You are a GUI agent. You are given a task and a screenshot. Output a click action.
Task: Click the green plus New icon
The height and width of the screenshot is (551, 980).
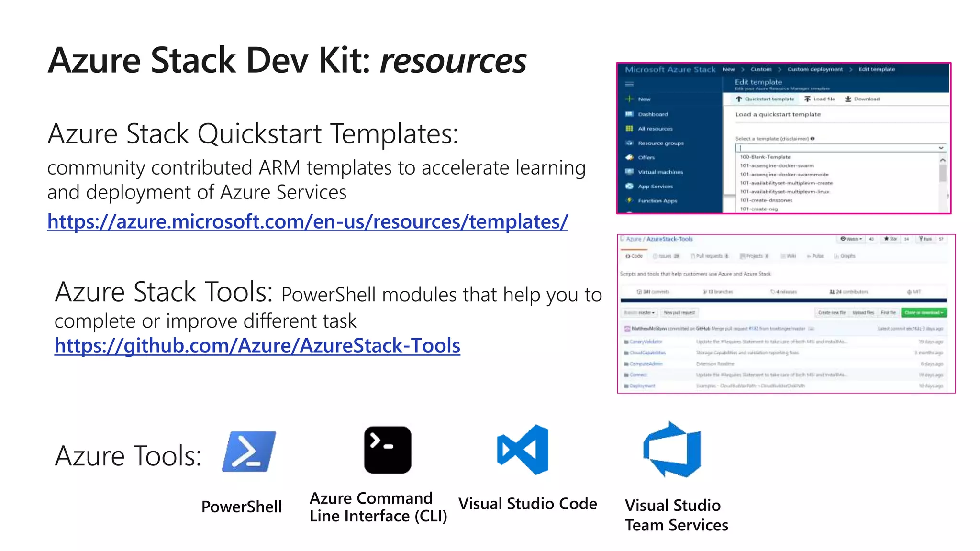629,99
